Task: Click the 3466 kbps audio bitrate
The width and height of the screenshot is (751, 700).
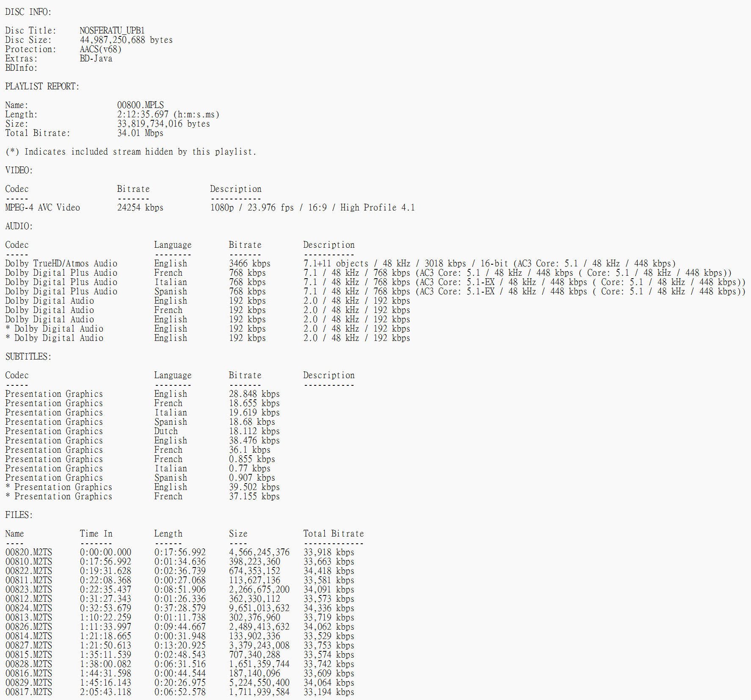Action: point(250,263)
